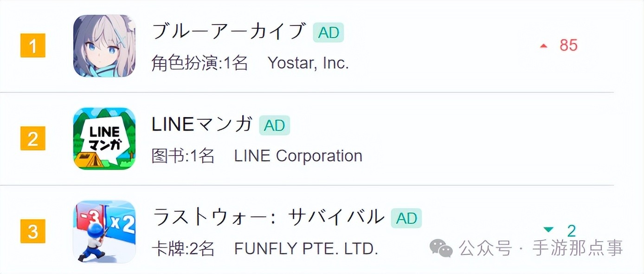Click the AD tag beside LINEマンガ
Viewport: 644px width, 274px height.
[275, 125]
